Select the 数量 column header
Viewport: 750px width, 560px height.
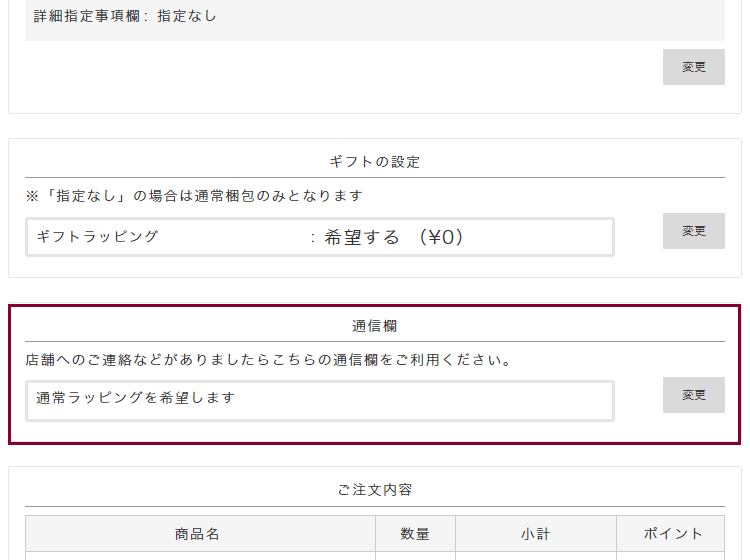(x=415, y=534)
